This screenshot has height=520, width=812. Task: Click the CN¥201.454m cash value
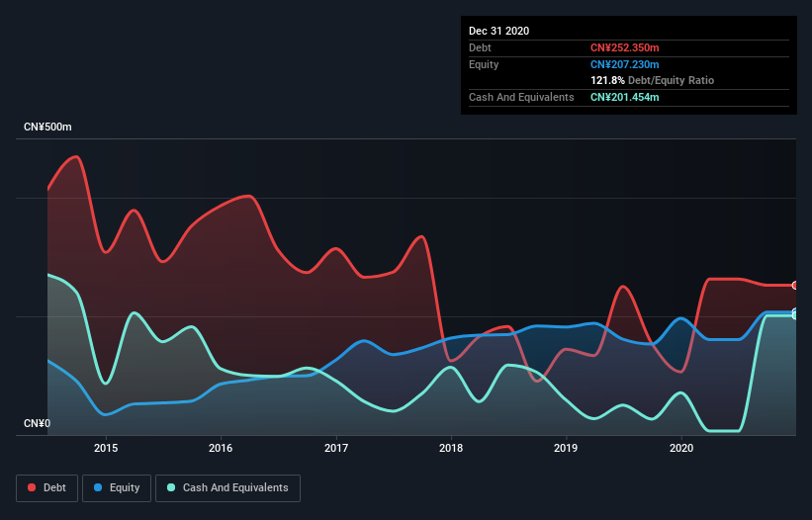click(x=624, y=97)
